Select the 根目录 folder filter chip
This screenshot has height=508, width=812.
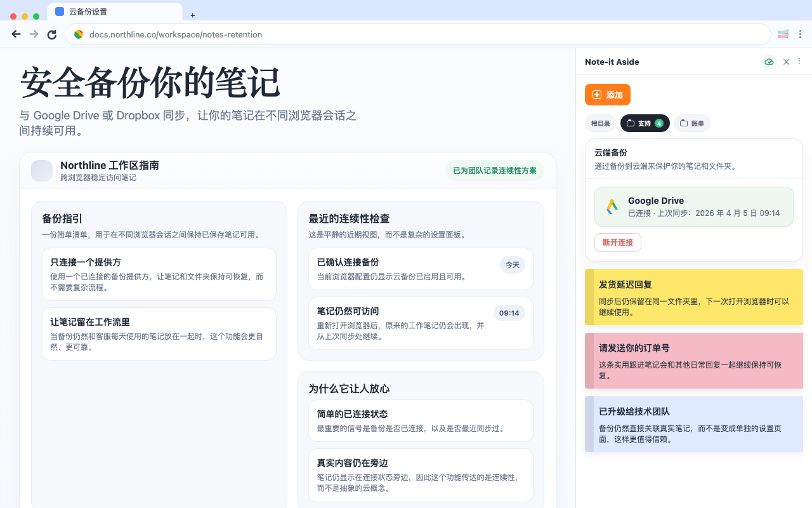click(600, 123)
